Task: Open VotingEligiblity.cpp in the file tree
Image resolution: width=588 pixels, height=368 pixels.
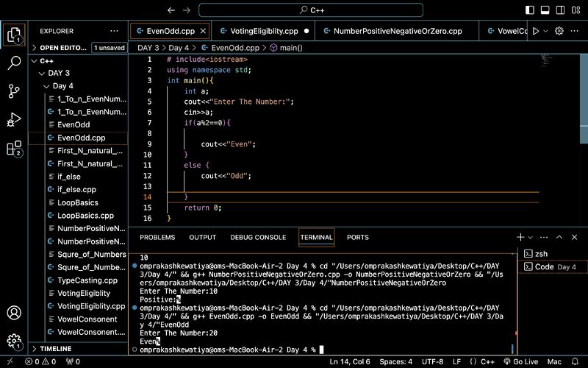Action: pyautogui.click(x=78, y=306)
